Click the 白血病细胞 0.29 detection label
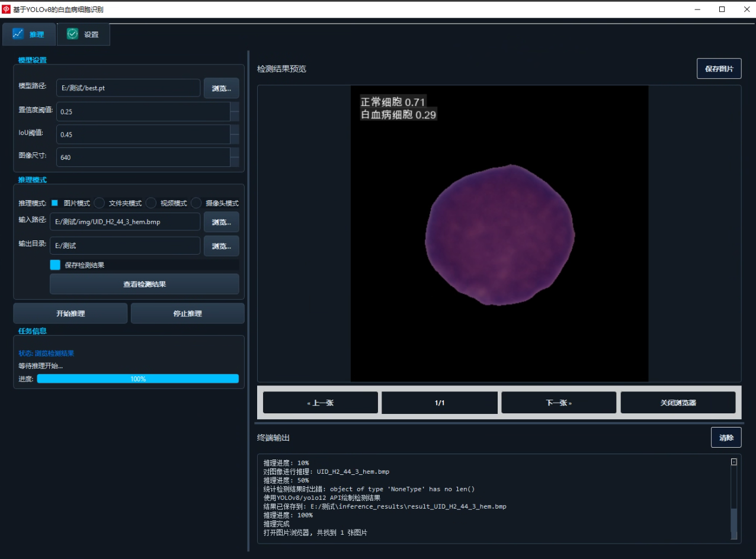The width and height of the screenshot is (756, 559). pos(399,115)
